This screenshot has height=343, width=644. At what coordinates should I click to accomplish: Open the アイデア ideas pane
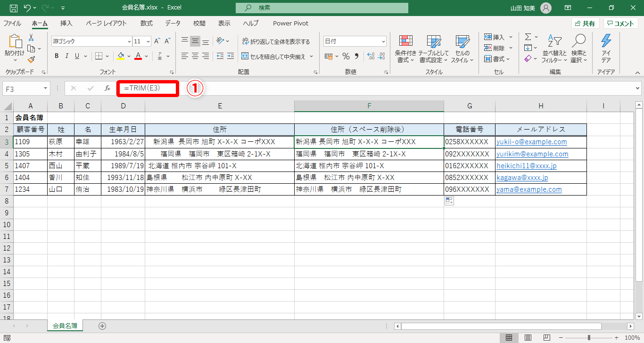(x=606, y=49)
